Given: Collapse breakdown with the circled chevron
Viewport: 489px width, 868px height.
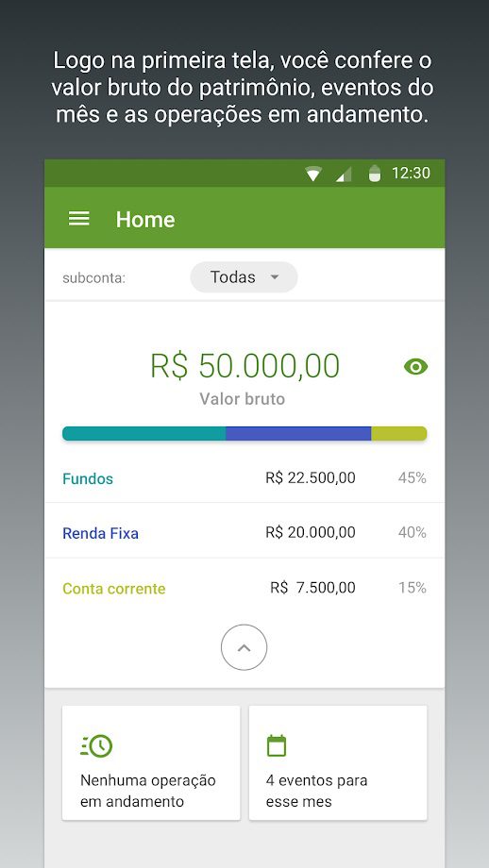Looking at the screenshot, I should coord(244,647).
